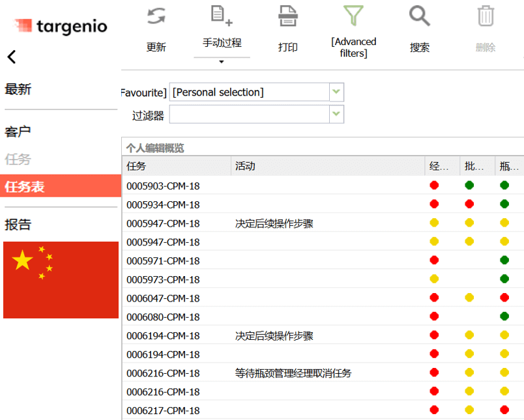The image size is (524, 420).
Task: Open 客户 in the sidebar menu
Action: pyautogui.click(x=18, y=132)
